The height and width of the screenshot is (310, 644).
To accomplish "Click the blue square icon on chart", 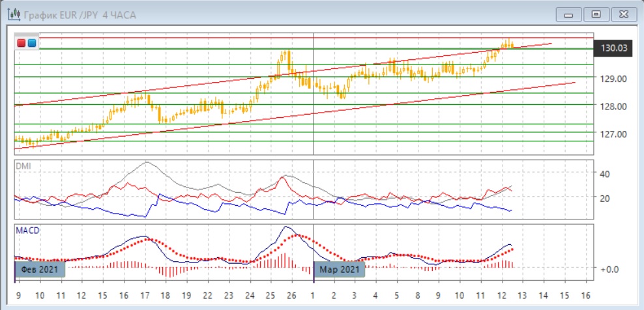I will pyautogui.click(x=31, y=44).
